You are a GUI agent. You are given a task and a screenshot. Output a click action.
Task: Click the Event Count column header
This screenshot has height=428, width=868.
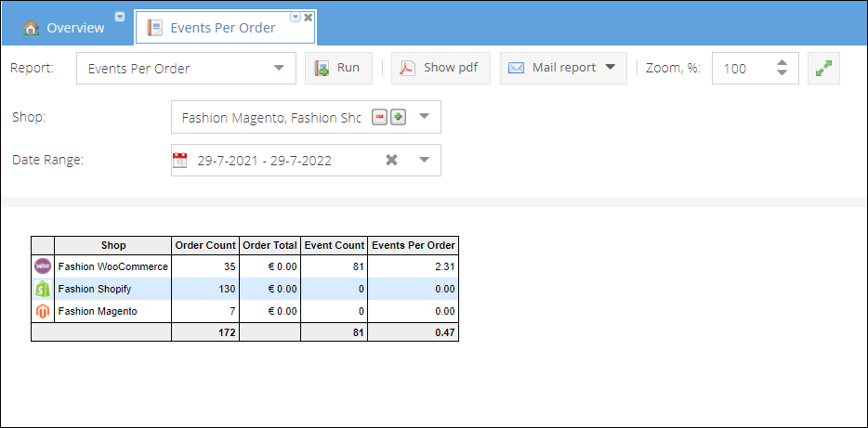[x=335, y=245]
